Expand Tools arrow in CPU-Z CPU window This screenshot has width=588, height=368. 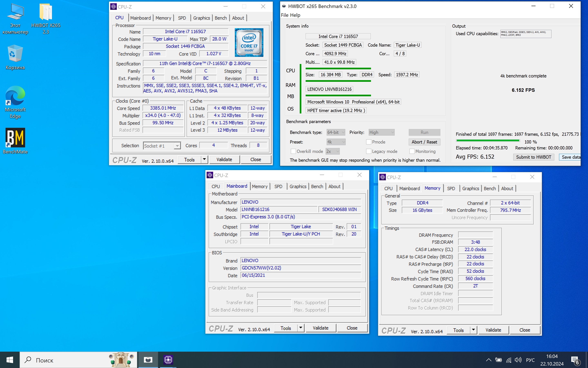204,159
